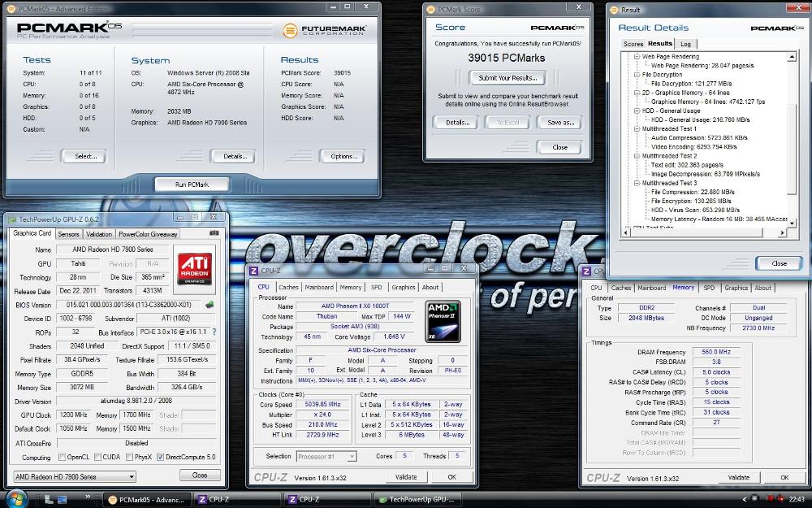Image resolution: width=812 pixels, height=508 pixels.
Task: Open Mainboard tab in CPU-Z processor window
Action: click(x=319, y=287)
